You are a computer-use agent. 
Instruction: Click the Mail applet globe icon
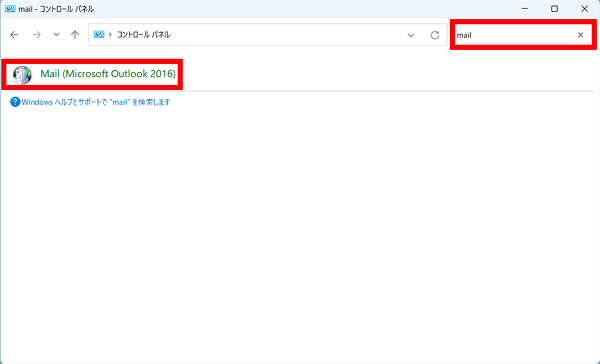point(22,75)
